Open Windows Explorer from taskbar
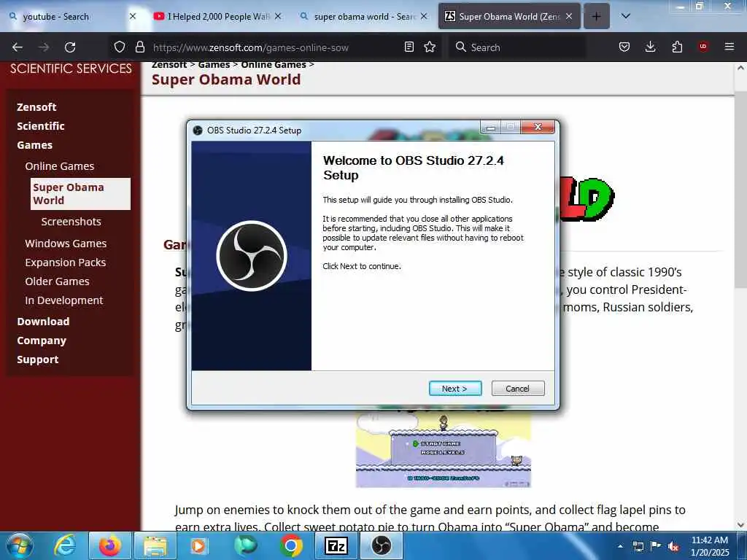Screen dimensions: 747x560 coord(155,545)
